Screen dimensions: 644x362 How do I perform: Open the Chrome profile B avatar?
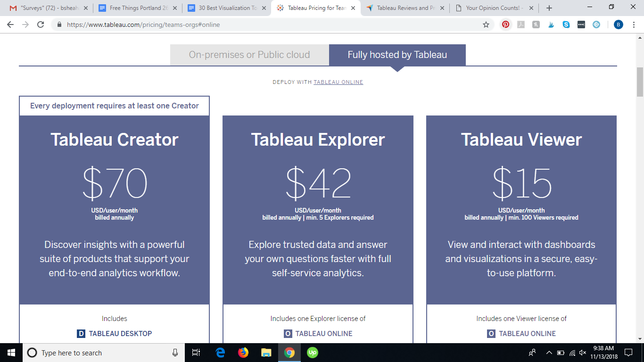[x=619, y=25]
